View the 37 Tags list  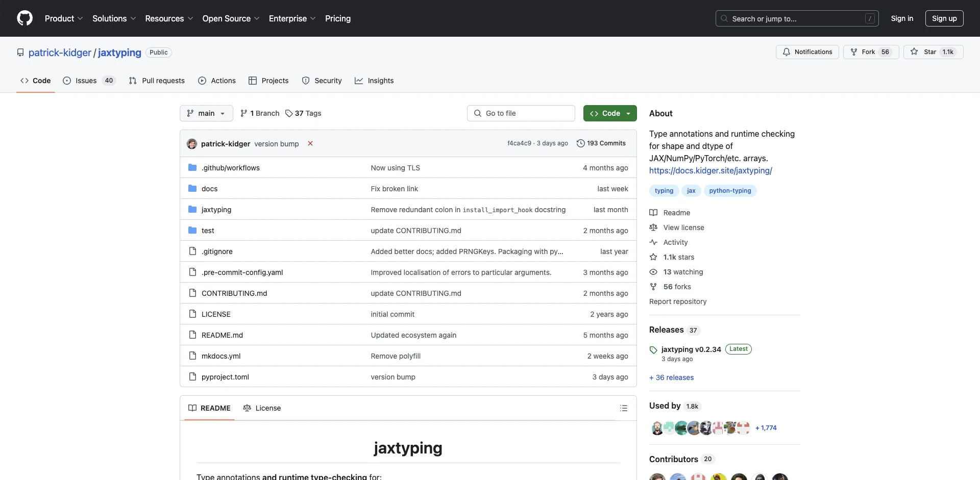point(303,113)
